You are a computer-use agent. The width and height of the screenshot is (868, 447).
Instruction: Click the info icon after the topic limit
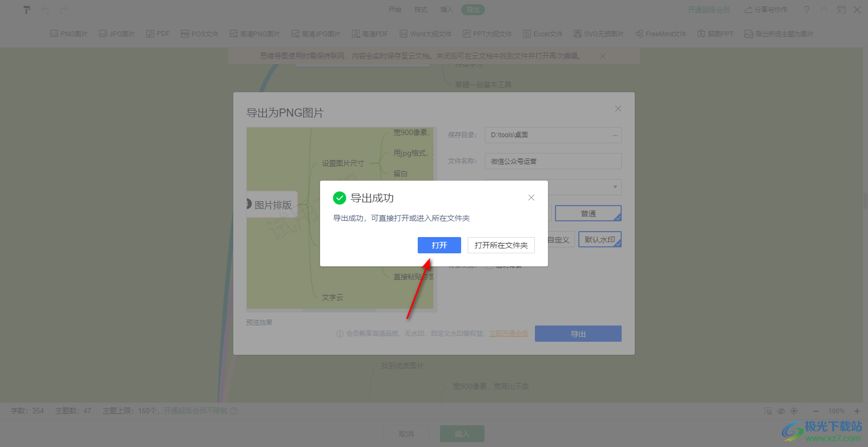pos(234,411)
